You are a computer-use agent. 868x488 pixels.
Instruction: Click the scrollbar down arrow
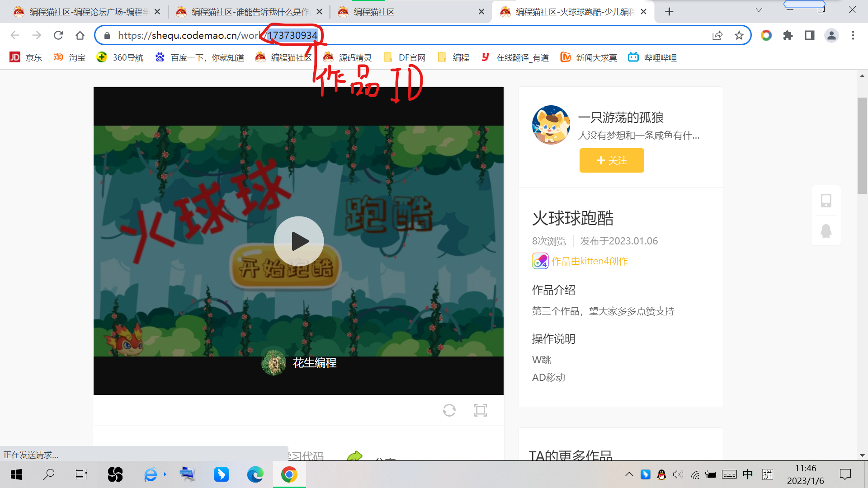click(862, 455)
